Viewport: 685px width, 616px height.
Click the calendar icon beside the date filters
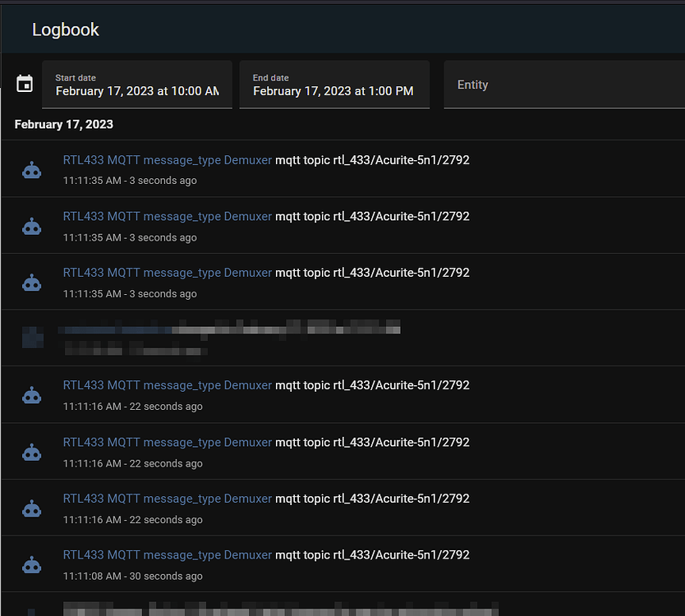click(25, 84)
